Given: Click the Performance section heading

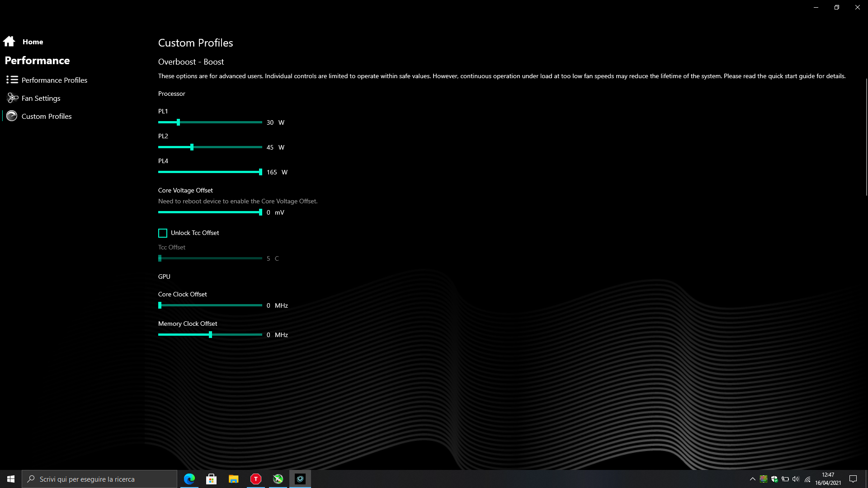Looking at the screenshot, I should [37, 61].
